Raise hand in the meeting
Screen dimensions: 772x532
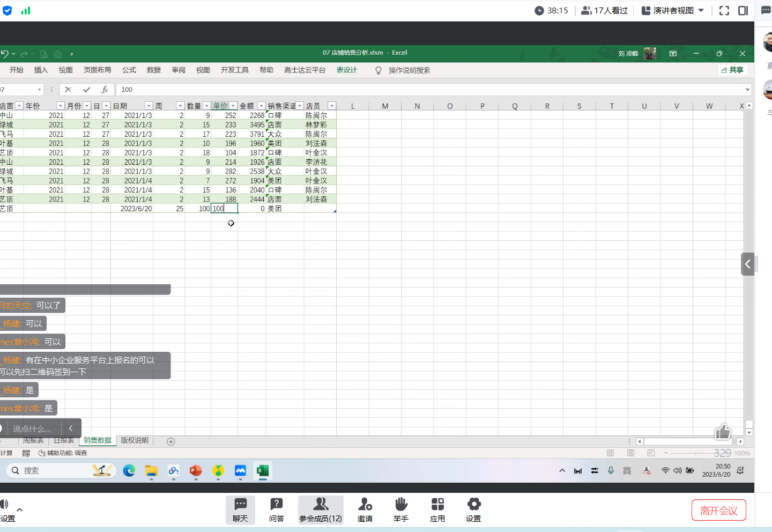coord(401,509)
